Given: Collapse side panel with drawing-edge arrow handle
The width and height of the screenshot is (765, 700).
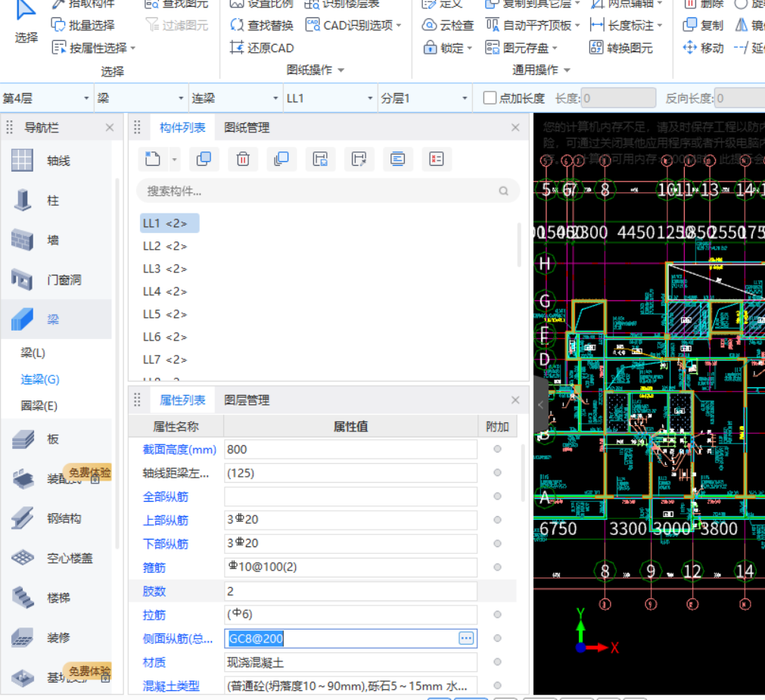Looking at the screenshot, I should [x=540, y=404].
